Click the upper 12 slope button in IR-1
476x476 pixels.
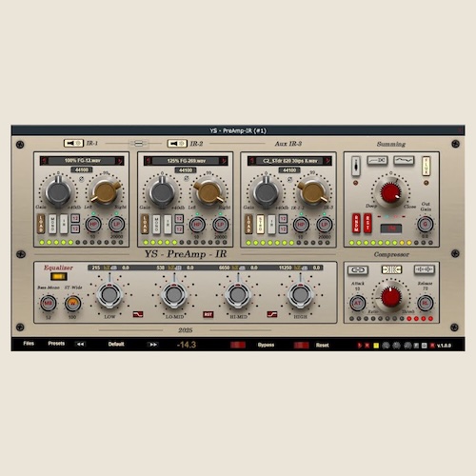pos(75,218)
